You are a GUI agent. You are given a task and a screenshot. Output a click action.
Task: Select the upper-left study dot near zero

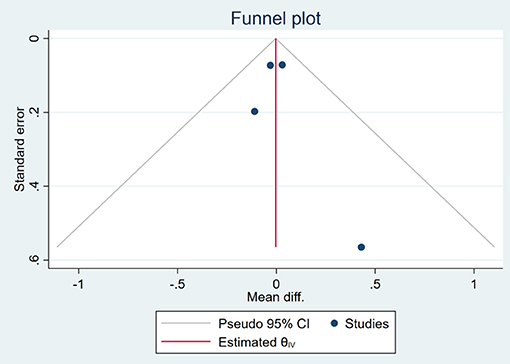tap(270, 65)
